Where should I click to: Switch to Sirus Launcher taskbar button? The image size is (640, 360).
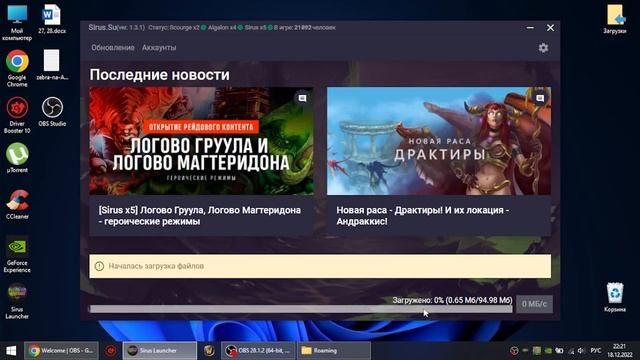tap(160, 351)
